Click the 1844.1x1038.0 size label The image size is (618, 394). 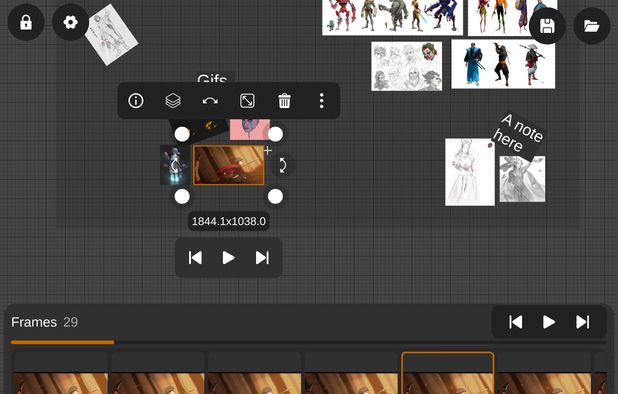(229, 221)
